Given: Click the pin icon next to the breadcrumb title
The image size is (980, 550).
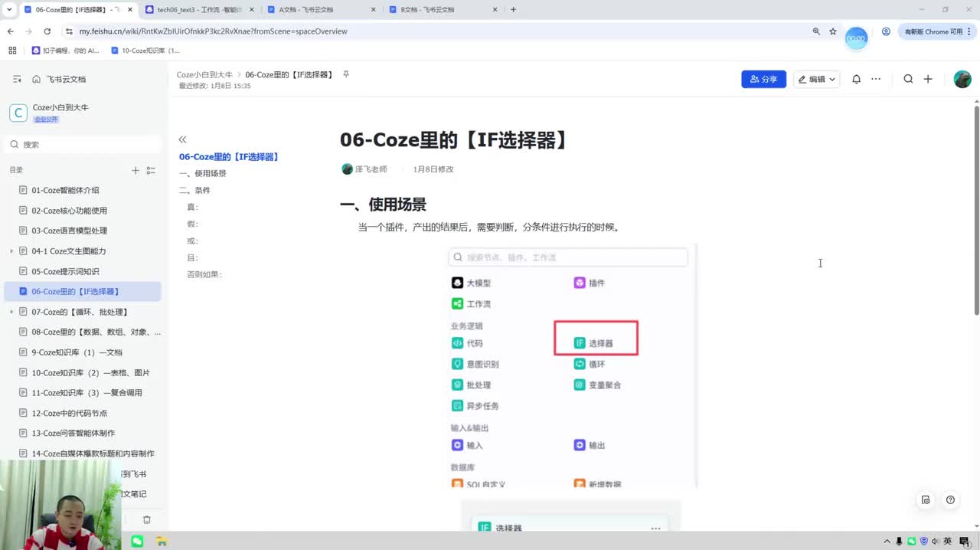Looking at the screenshot, I should (346, 74).
